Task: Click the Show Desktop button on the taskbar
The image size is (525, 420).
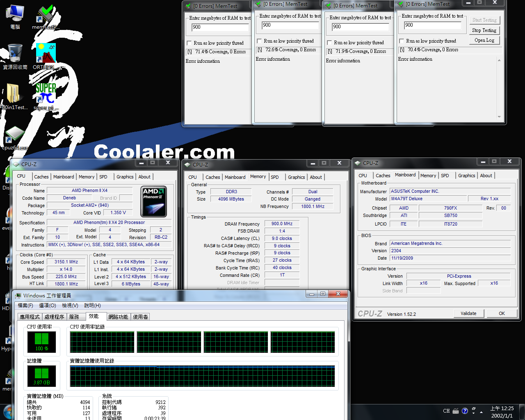Action: click(522, 412)
